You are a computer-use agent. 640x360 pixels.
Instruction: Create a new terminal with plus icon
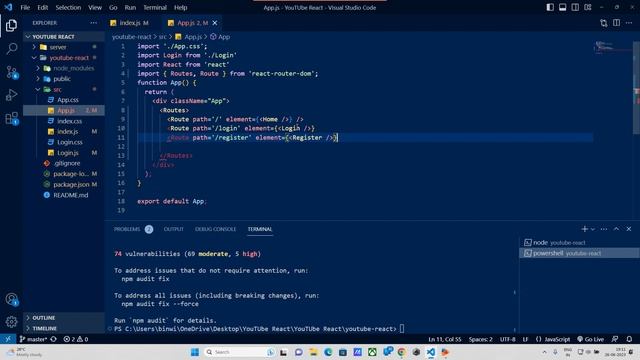tap(584, 229)
